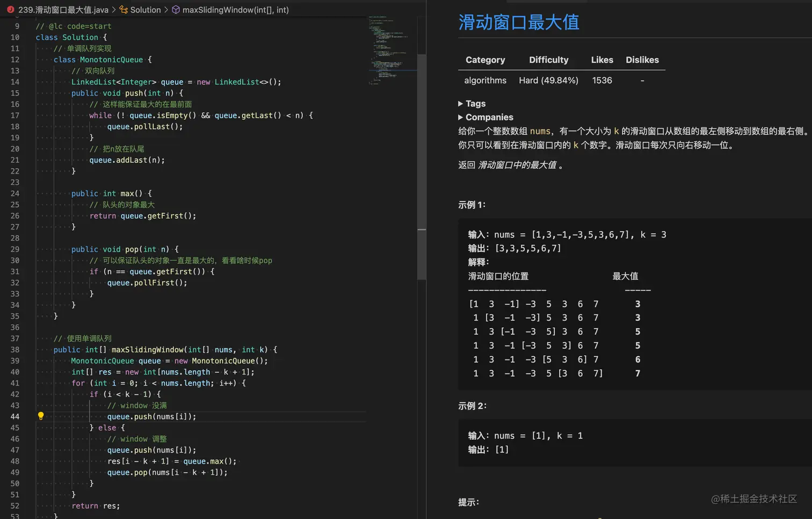Click line number 38 in the gutter

point(15,350)
